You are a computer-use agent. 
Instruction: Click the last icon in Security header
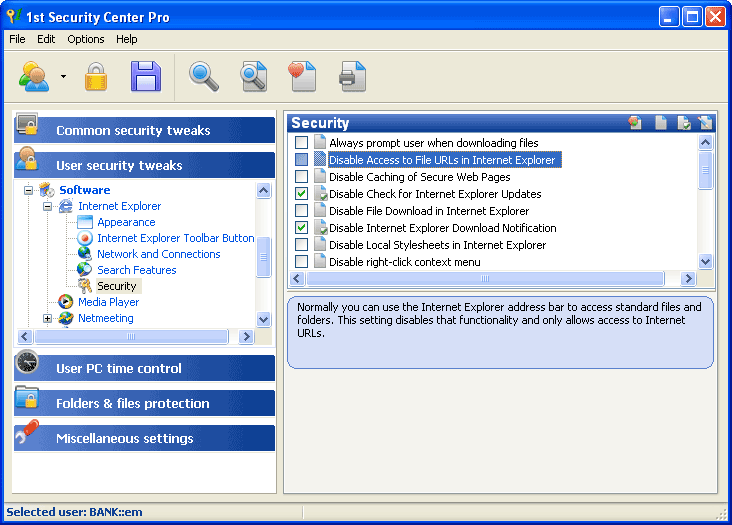pyautogui.click(x=705, y=123)
